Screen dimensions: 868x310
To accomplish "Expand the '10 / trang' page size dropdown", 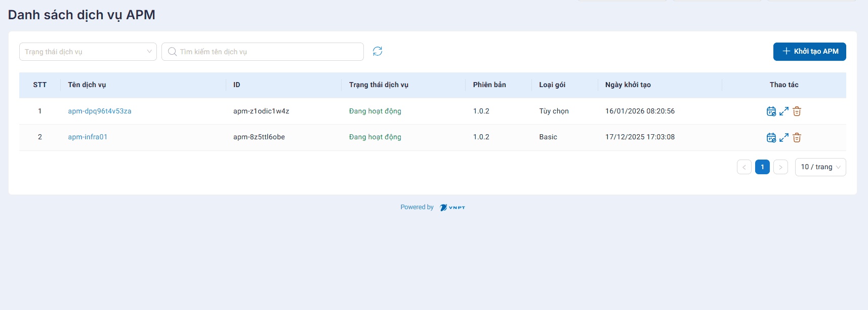I will (820, 167).
